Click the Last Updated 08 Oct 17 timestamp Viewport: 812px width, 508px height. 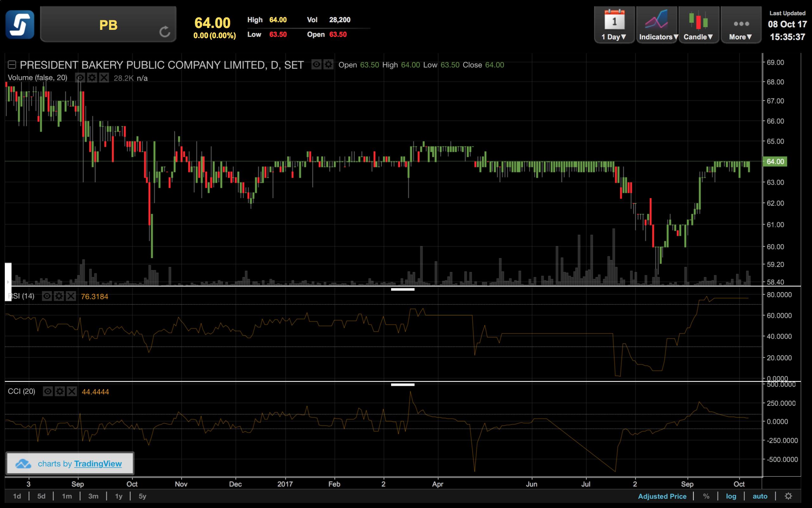(x=788, y=25)
